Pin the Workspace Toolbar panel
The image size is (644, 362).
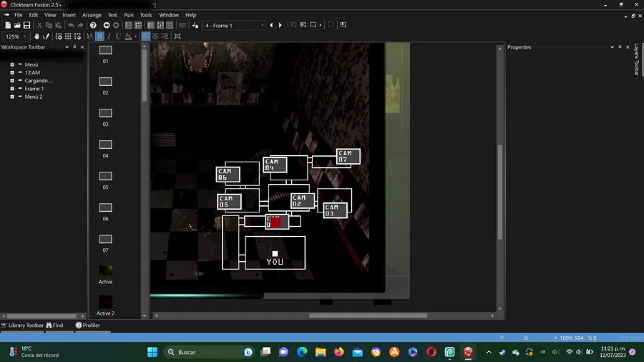(74, 47)
